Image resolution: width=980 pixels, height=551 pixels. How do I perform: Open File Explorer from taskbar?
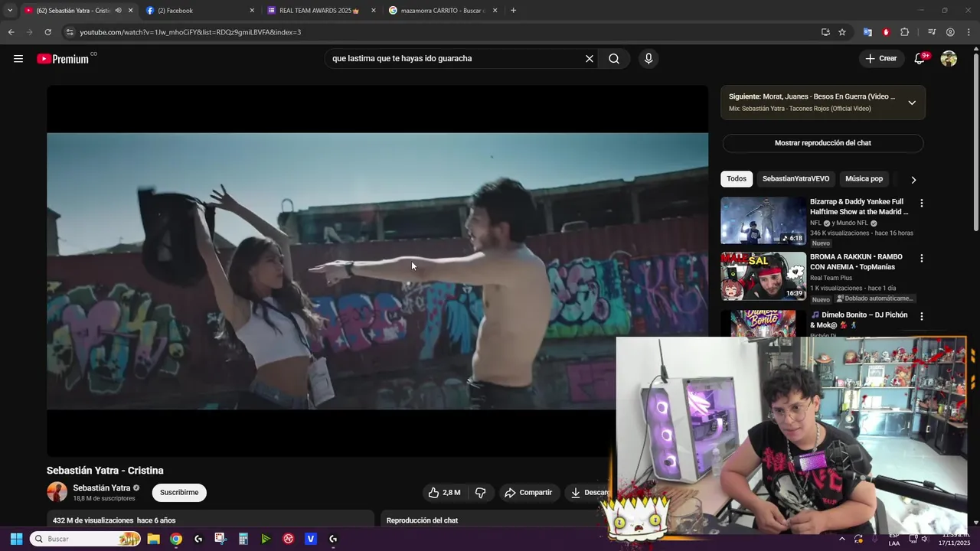pos(153,539)
